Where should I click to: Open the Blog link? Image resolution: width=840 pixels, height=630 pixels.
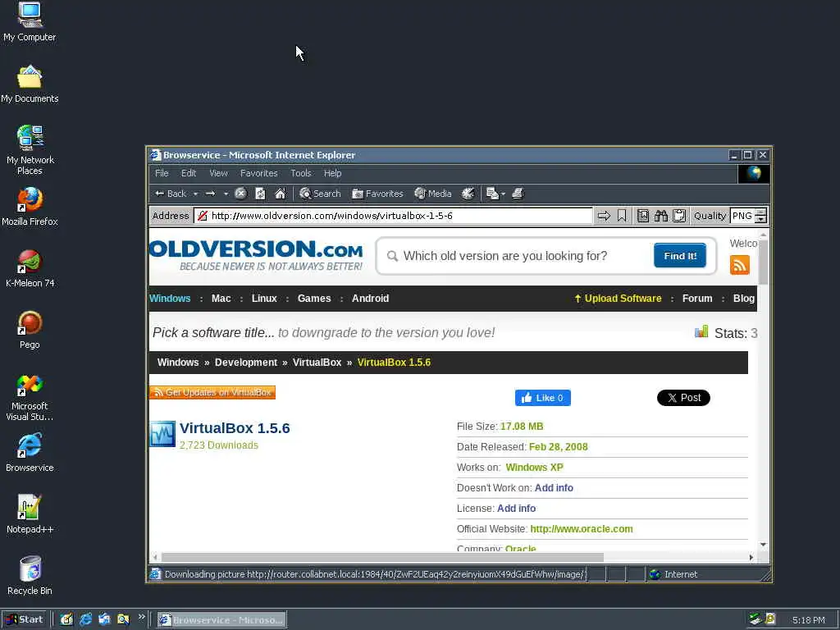pyautogui.click(x=743, y=299)
